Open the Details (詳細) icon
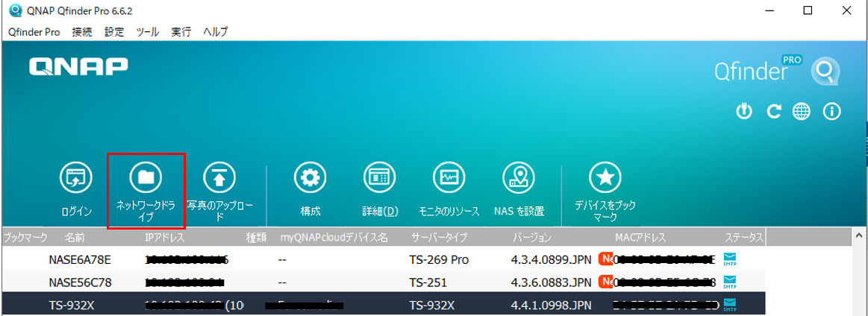868x316 pixels. point(379,177)
